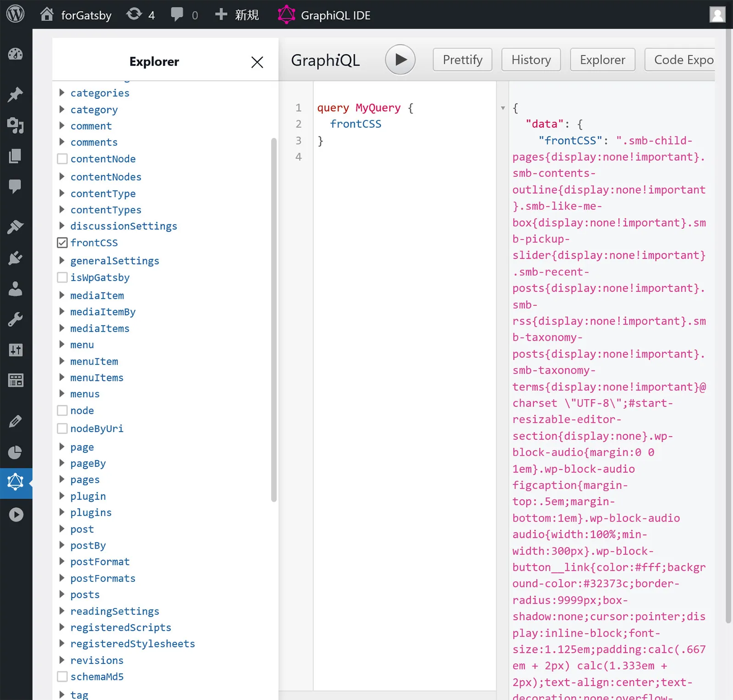Click the updates refresh icon in admin bar

coord(134,15)
